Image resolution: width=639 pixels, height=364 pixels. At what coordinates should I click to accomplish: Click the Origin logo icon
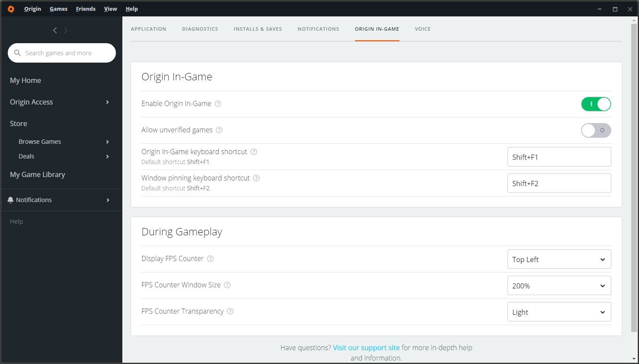pos(11,9)
